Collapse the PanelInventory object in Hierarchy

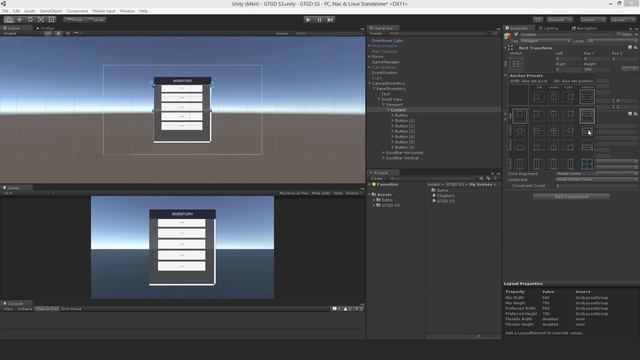(374, 89)
